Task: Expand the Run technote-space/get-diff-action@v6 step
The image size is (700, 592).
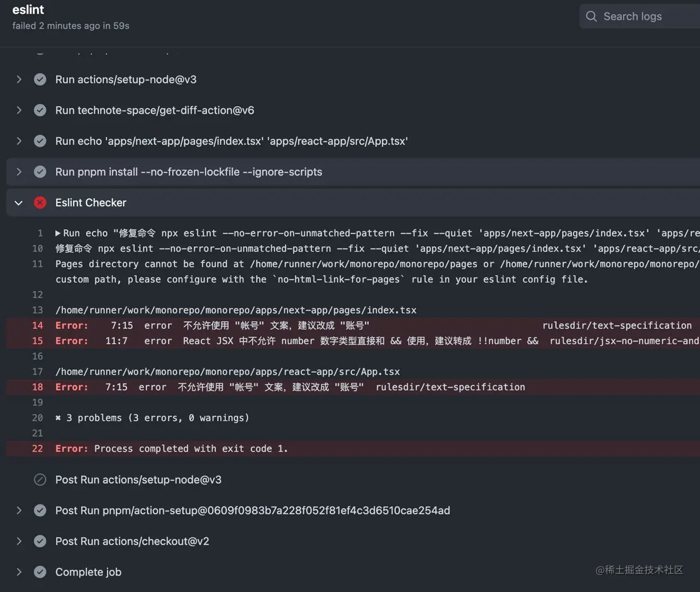Action: 19,110
